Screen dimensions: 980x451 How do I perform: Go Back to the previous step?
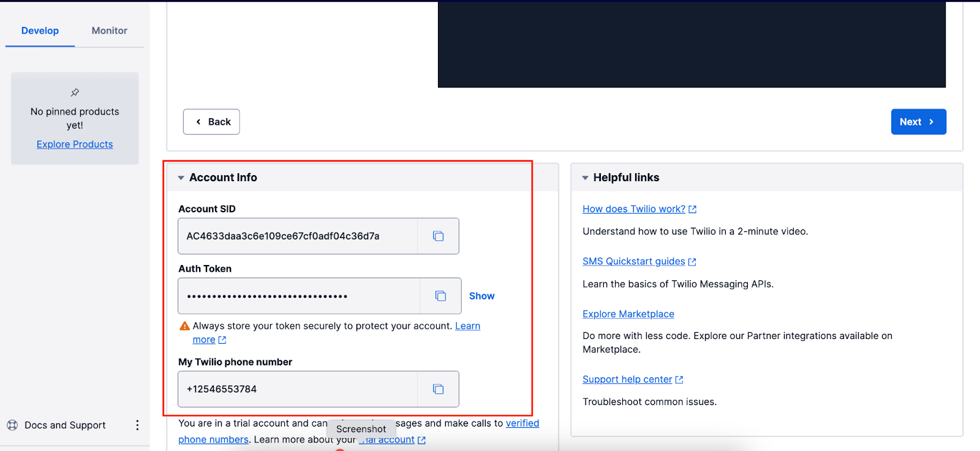(x=211, y=122)
